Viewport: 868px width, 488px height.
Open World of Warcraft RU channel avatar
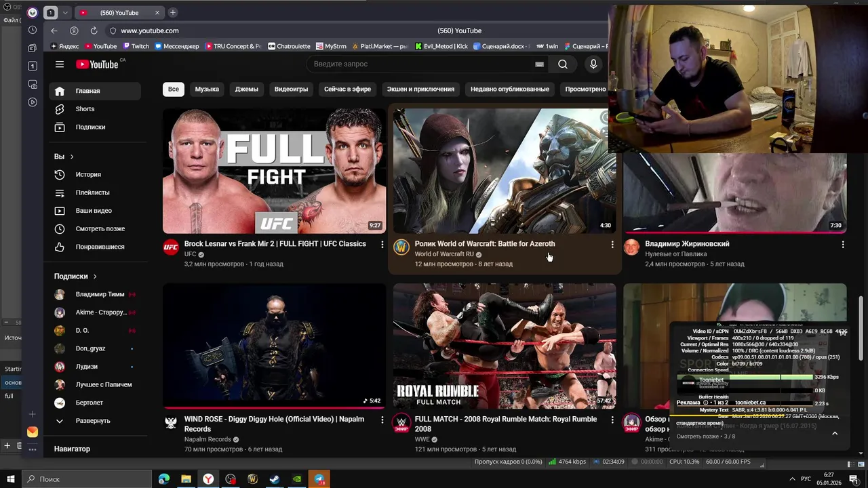401,247
